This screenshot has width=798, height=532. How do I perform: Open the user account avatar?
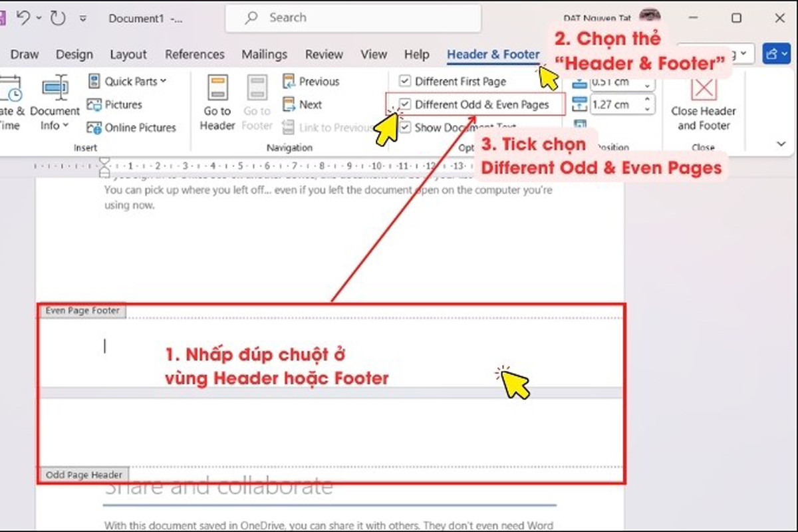pos(649,16)
